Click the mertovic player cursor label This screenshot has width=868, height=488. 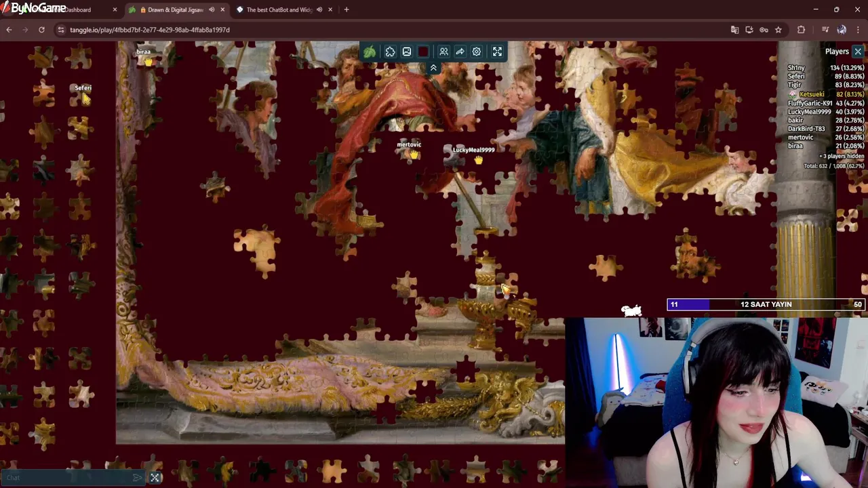pyautogui.click(x=409, y=144)
